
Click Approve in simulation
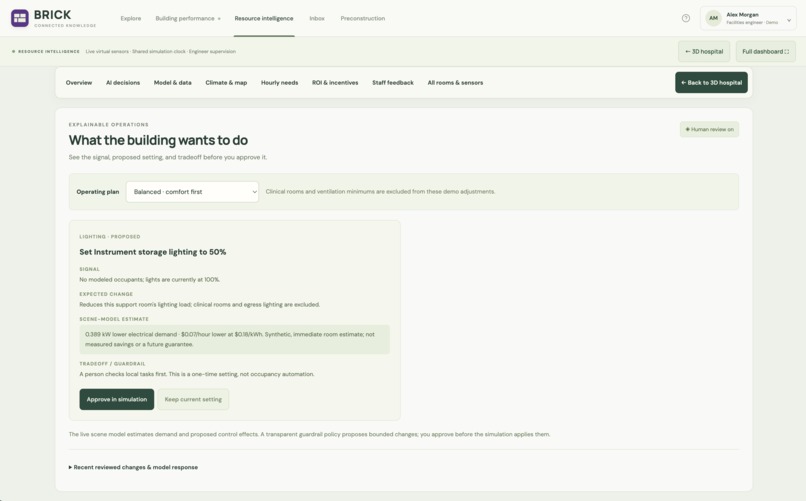click(x=117, y=399)
